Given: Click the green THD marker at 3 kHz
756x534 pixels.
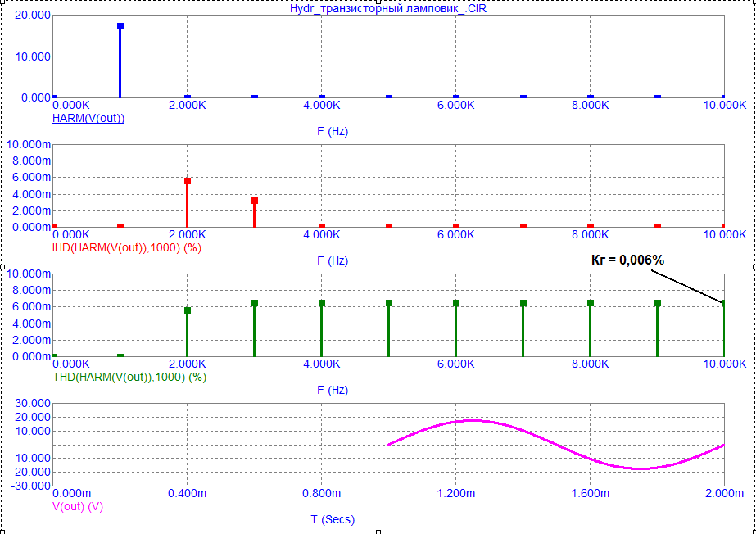Looking at the screenshot, I should point(255,303).
